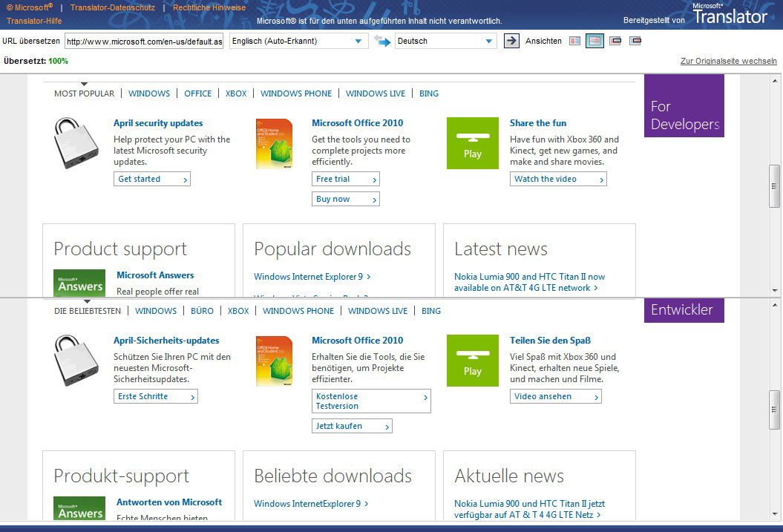Viewport: 783px width, 532px height.
Task: Open Nokia Lumia 900 und HTC Titan II link
Action: coord(529,509)
